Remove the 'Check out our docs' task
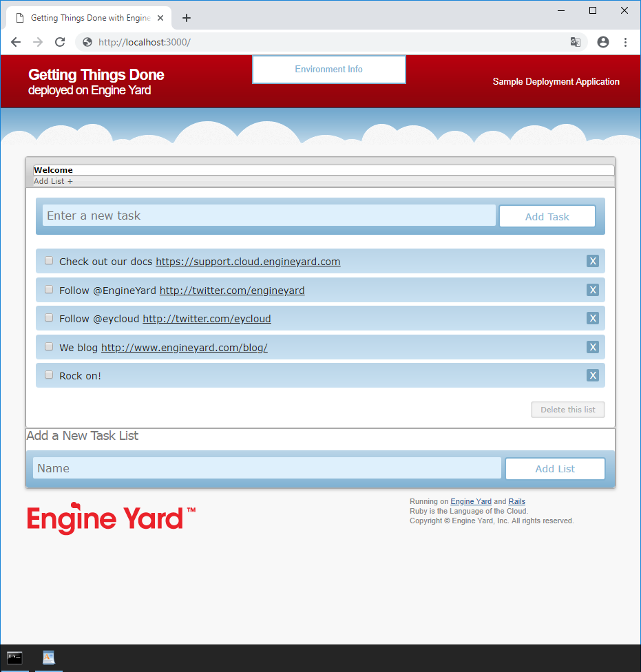 click(x=592, y=261)
